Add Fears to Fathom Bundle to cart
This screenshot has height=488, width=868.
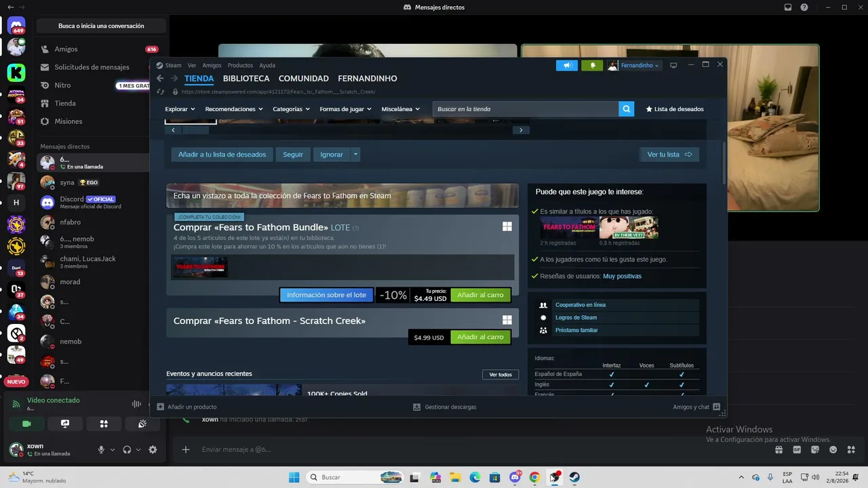click(x=480, y=296)
